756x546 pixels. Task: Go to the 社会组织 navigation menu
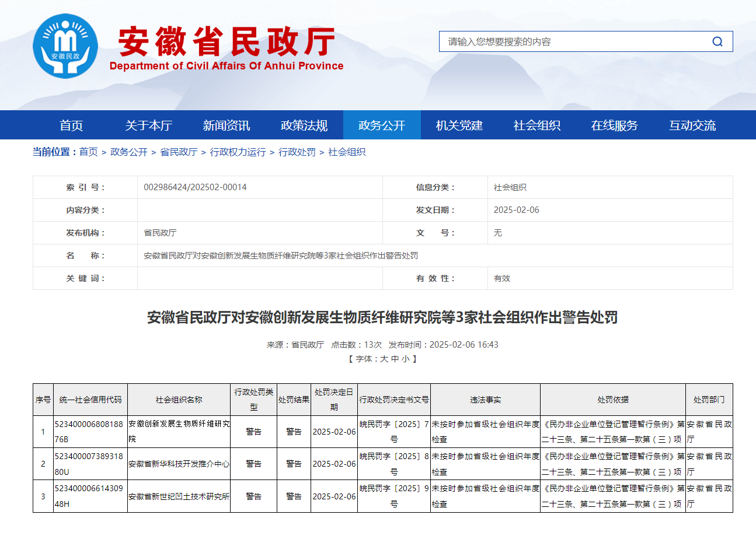(x=537, y=125)
